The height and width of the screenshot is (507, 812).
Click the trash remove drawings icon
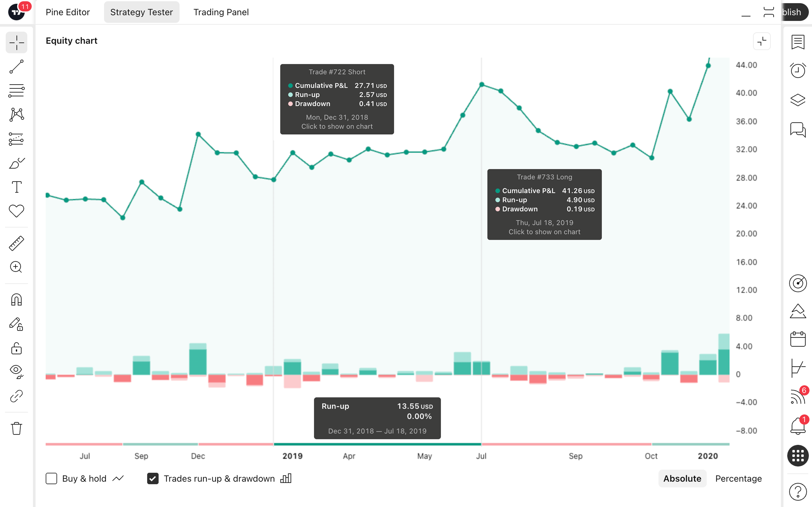(x=16, y=428)
